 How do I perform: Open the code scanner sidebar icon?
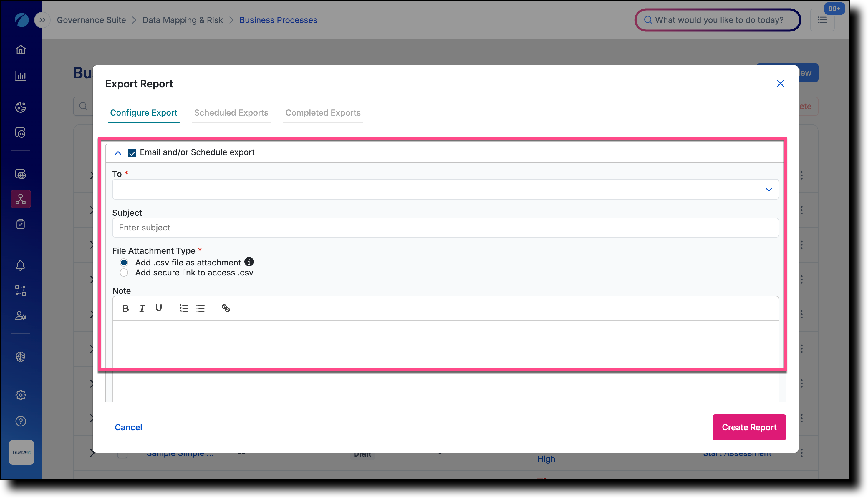pyautogui.click(x=21, y=133)
